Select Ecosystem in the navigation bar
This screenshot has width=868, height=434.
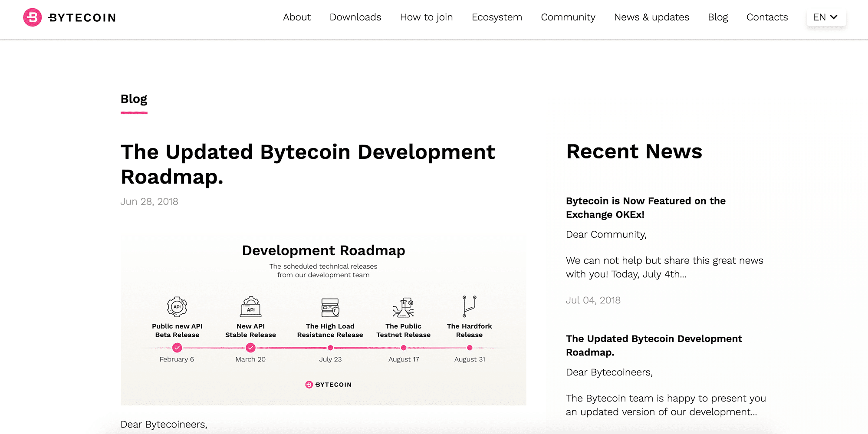point(497,17)
